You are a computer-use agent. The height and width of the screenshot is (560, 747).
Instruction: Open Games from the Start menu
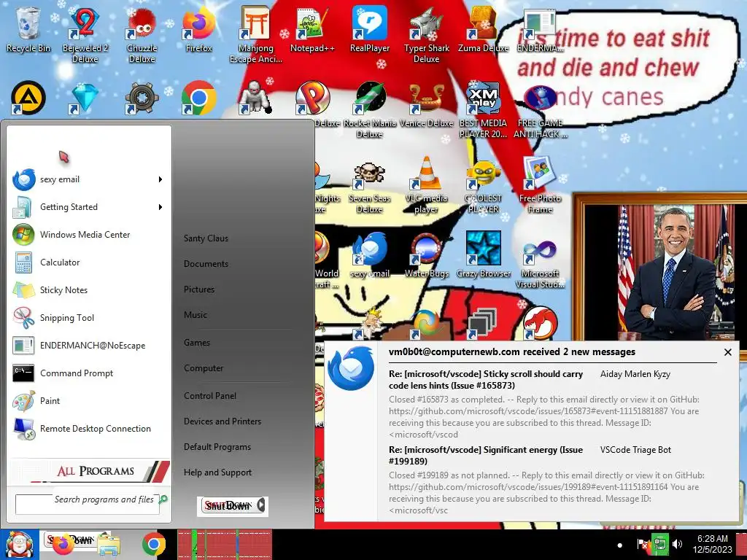click(197, 343)
